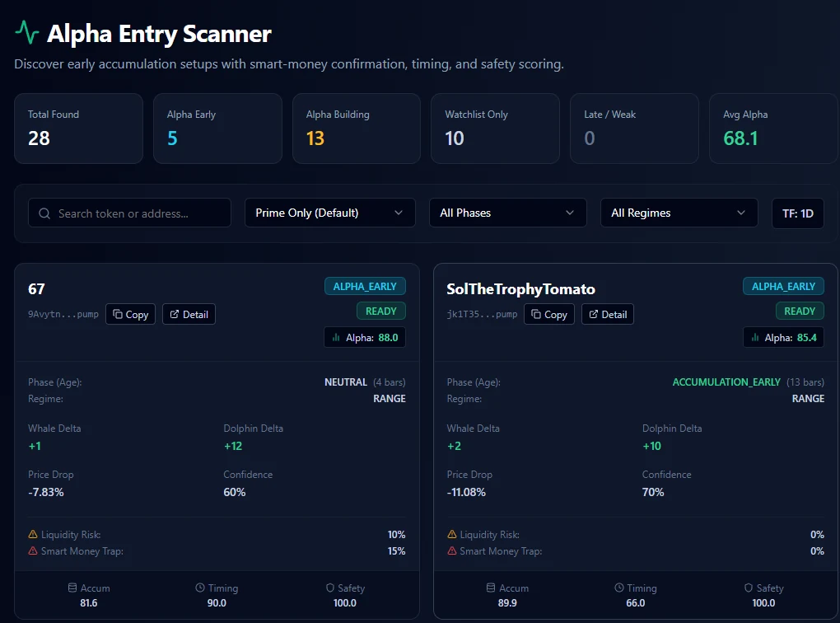Viewport: 840px width, 623px height.
Task: Click the bar chart icon beside Alpha: 88.0
Action: 336,338
